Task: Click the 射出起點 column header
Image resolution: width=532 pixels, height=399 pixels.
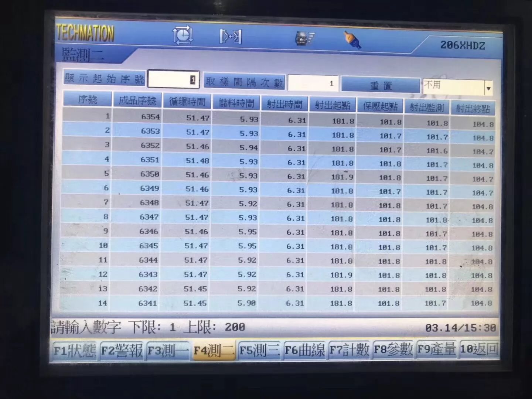Action: 332,105
